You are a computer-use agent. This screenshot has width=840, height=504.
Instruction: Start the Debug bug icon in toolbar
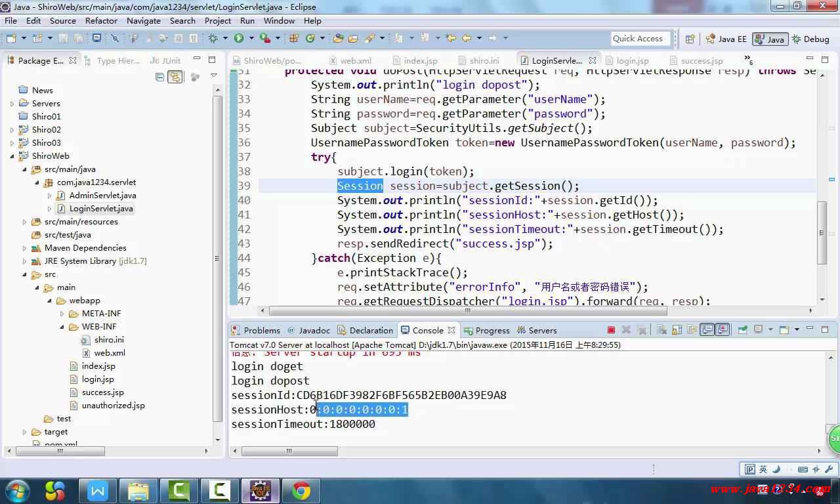tap(213, 38)
